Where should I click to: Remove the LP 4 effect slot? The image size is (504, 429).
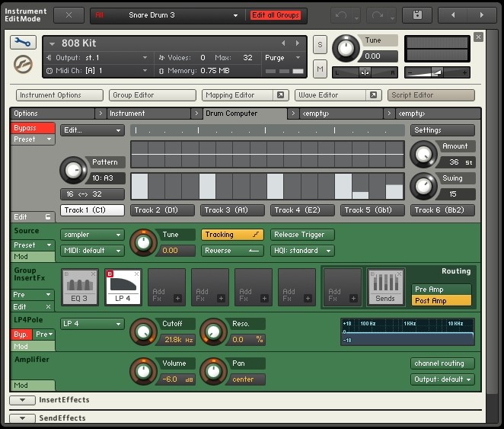tap(136, 274)
